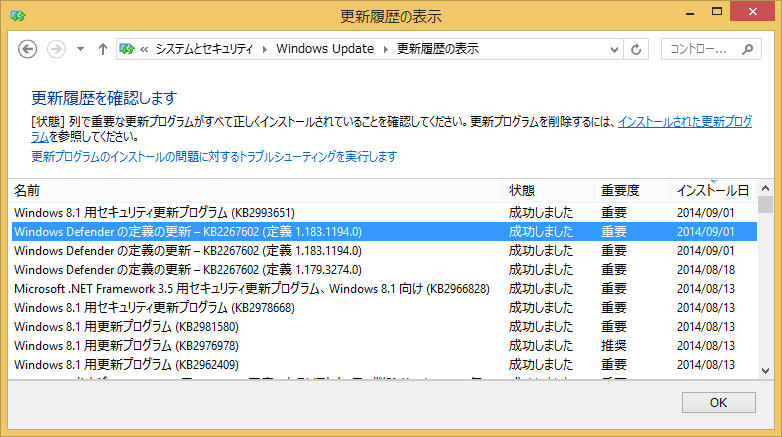Click 推奨 importance in KB2976978 row
The image size is (782, 437).
click(613, 345)
